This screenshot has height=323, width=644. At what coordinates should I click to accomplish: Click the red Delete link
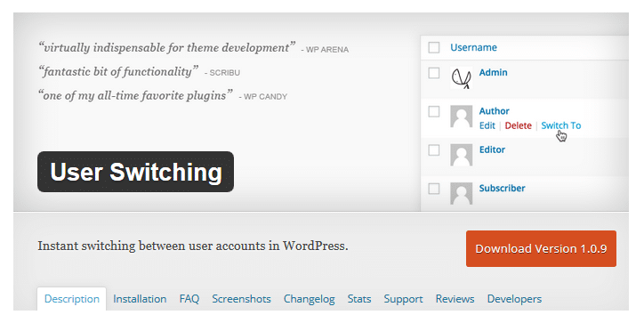tap(518, 125)
